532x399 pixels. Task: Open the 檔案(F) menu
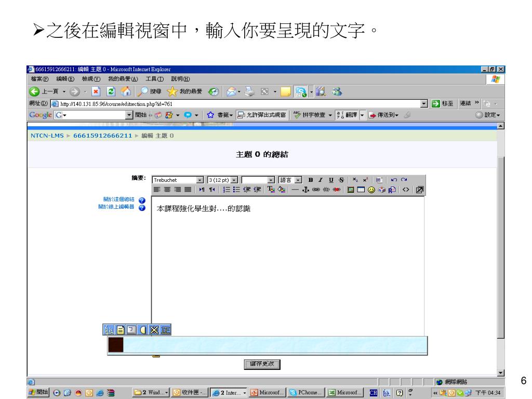coord(39,79)
